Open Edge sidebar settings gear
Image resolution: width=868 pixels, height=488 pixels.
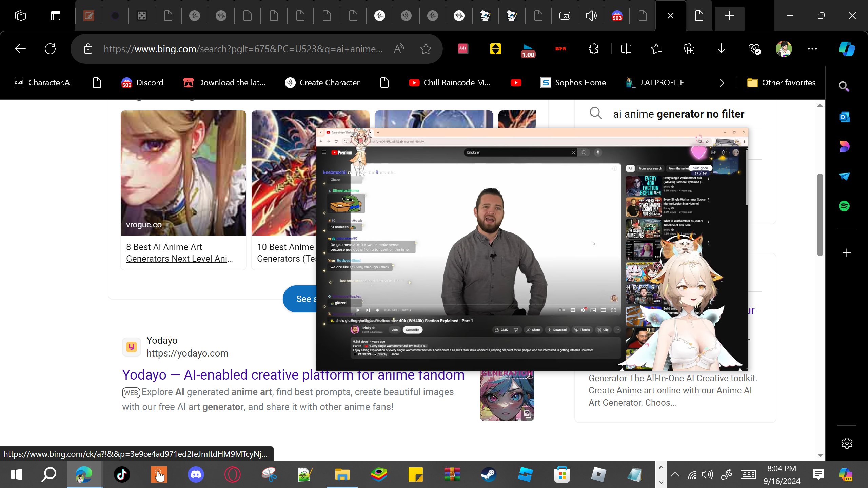coord(847,443)
